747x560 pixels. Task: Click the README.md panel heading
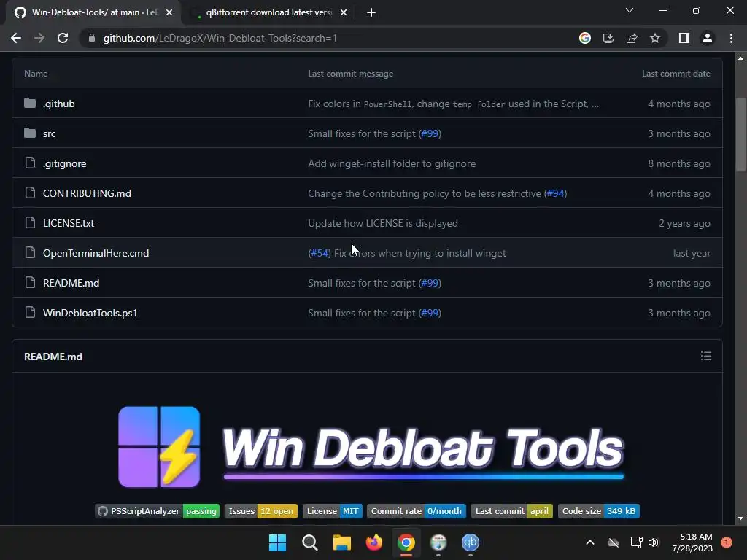coord(53,357)
